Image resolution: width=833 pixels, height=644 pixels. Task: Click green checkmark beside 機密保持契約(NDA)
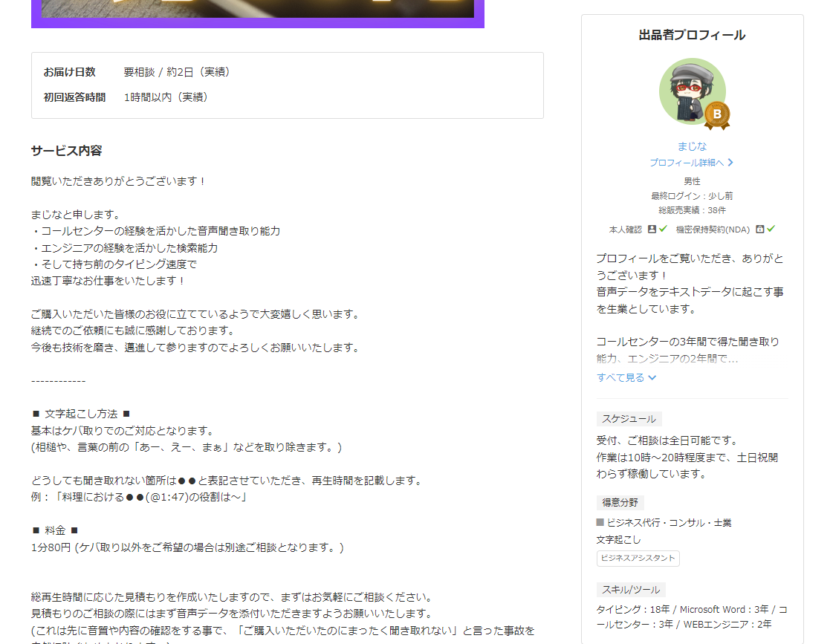tap(771, 229)
